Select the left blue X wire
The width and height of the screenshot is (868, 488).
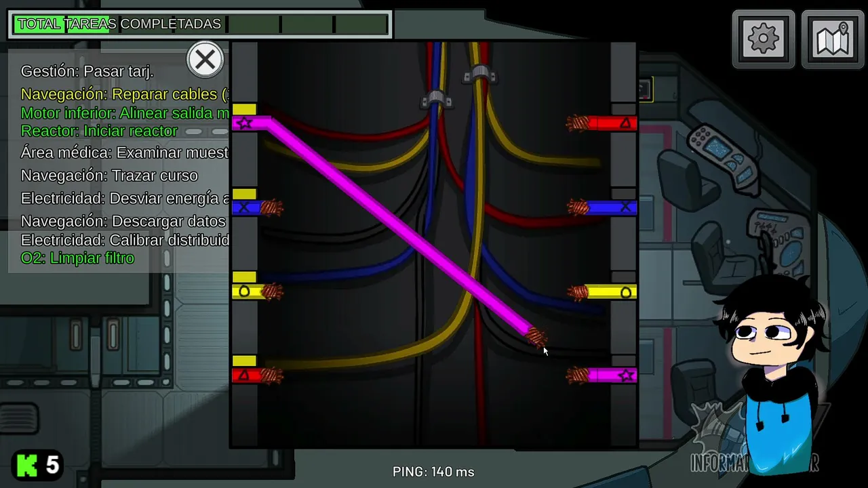pyautogui.click(x=257, y=207)
